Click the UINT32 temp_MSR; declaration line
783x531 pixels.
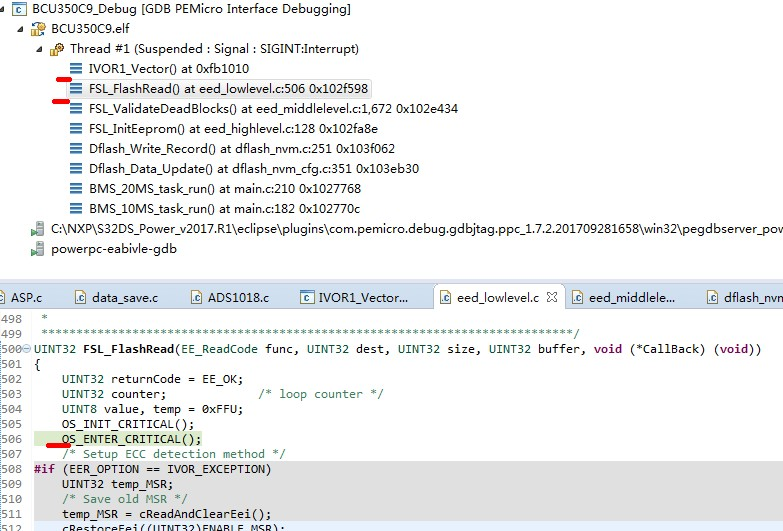pos(117,484)
